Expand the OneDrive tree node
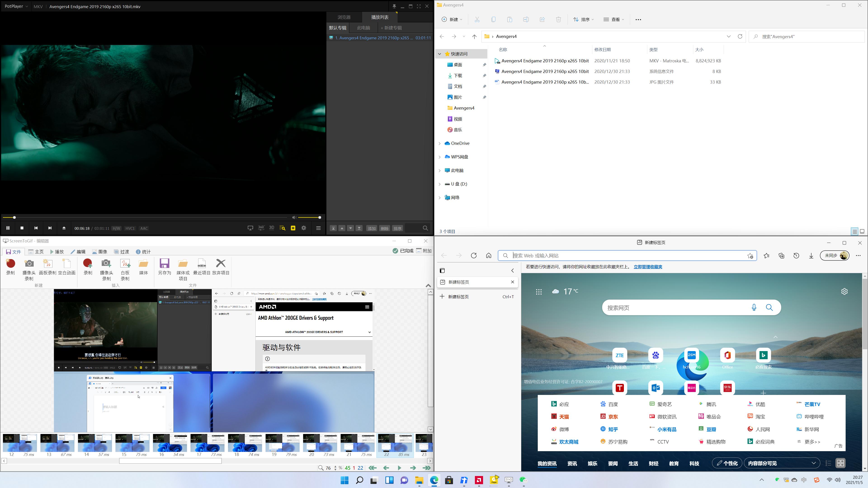The width and height of the screenshot is (868, 488). [x=439, y=143]
